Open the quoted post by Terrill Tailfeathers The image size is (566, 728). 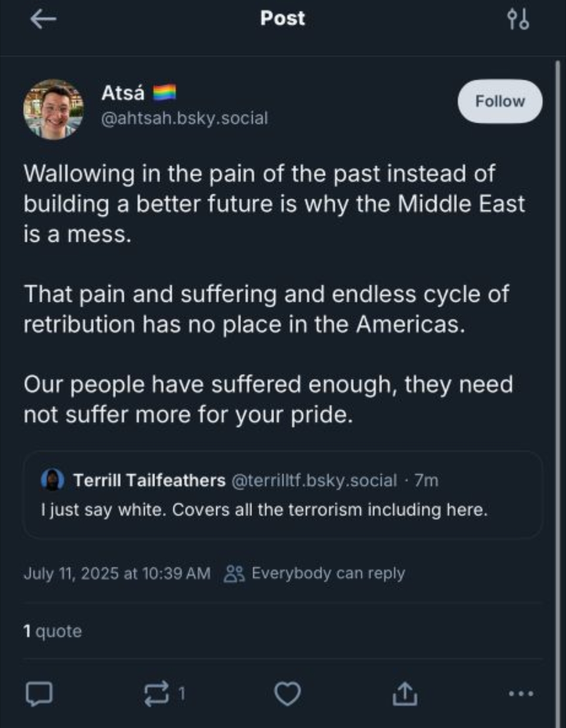282,508
